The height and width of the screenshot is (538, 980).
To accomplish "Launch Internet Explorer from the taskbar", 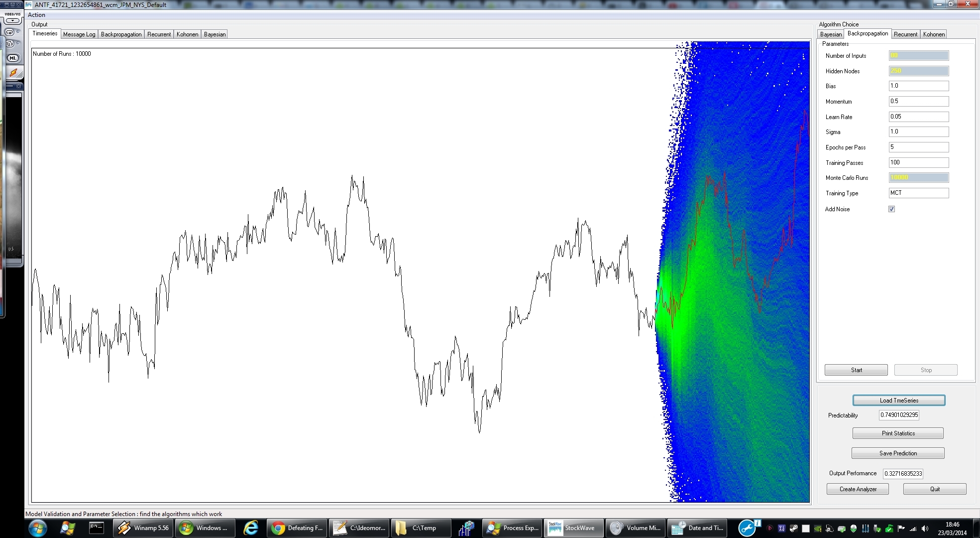I will [x=251, y=528].
